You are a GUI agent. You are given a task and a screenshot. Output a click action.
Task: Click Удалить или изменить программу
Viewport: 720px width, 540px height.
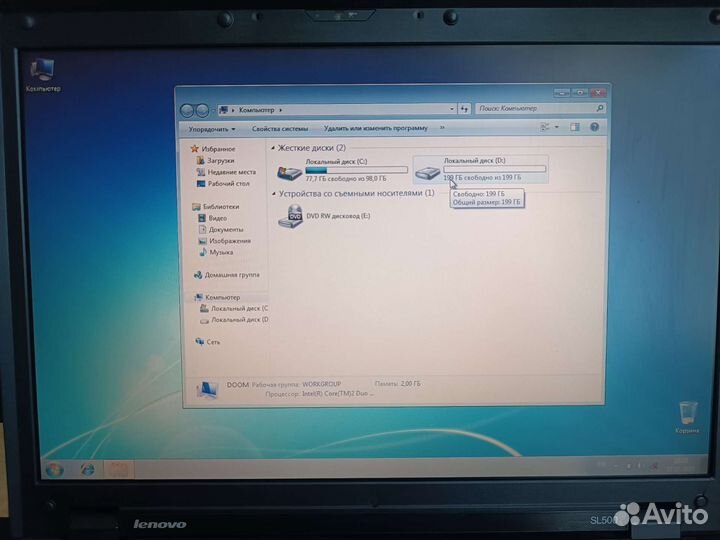376,128
